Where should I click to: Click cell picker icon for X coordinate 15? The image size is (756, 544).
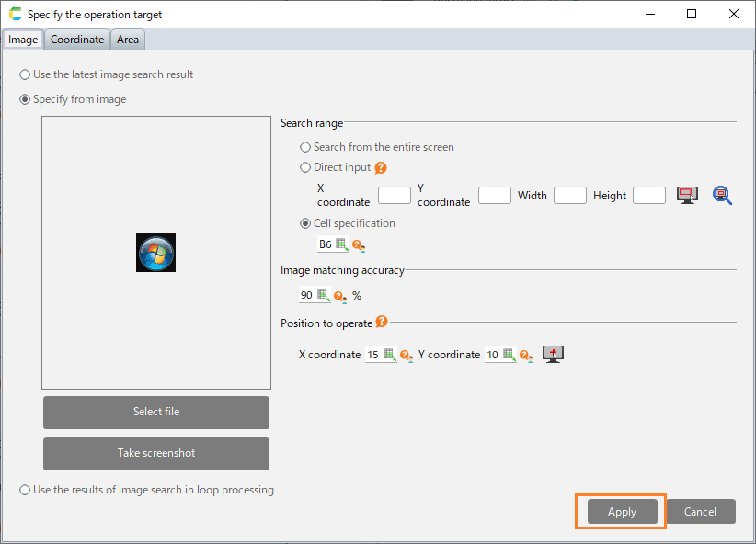point(389,354)
